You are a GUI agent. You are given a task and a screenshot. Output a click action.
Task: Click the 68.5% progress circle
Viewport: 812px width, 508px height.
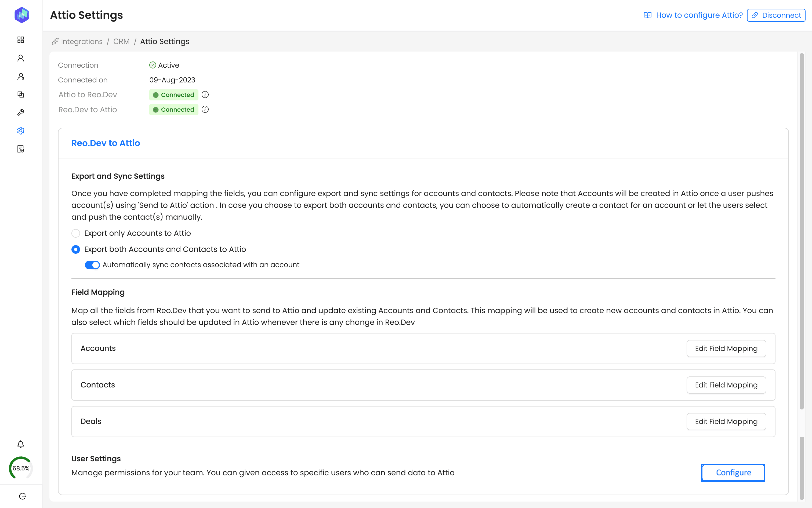21,468
